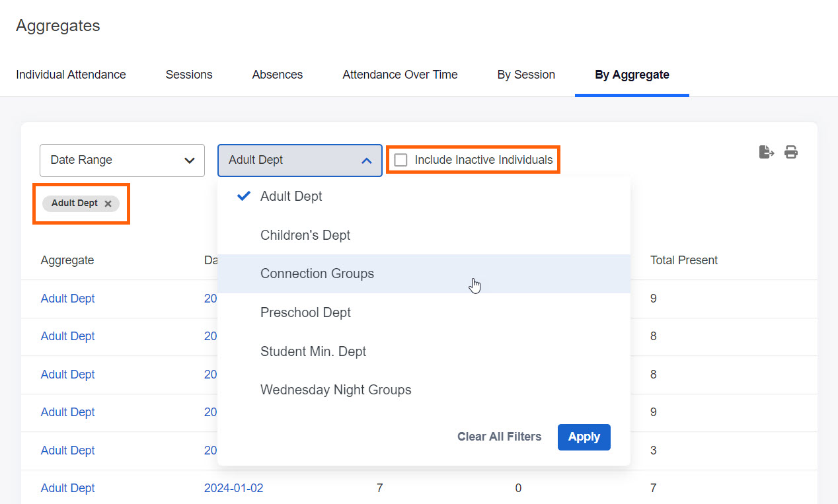Click the print report icon
Screen dimensions: 838x504
pos(791,153)
